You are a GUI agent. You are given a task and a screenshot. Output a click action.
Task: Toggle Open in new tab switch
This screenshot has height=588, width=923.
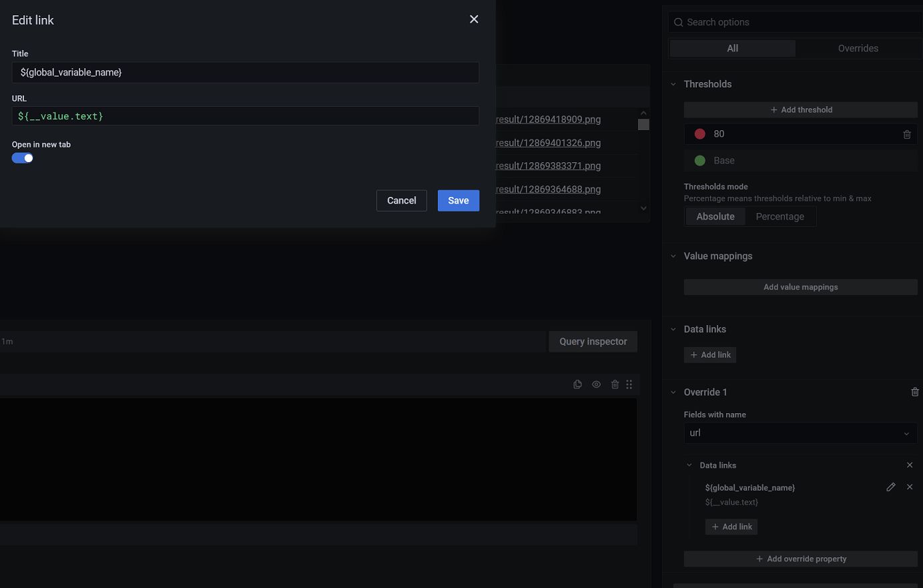point(23,158)
